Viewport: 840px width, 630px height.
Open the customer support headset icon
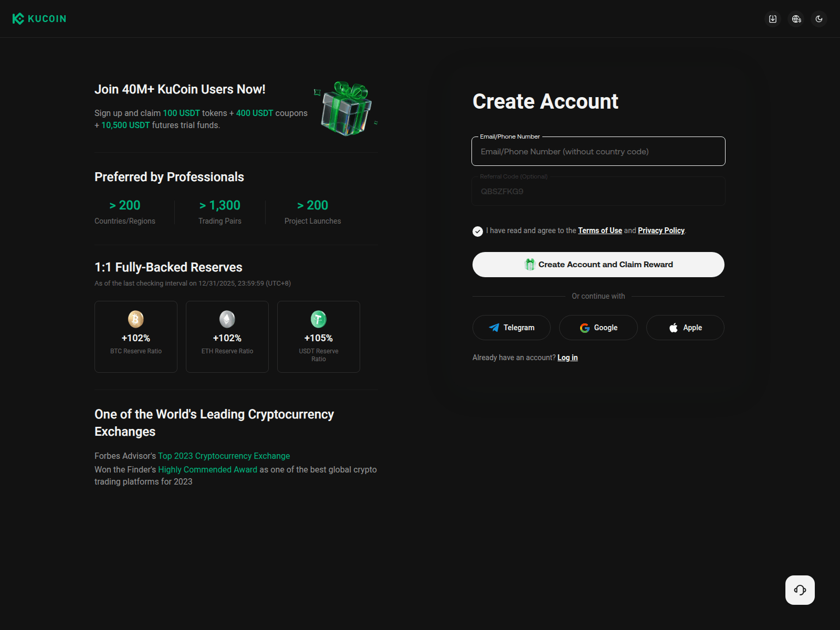coord(800,590)
